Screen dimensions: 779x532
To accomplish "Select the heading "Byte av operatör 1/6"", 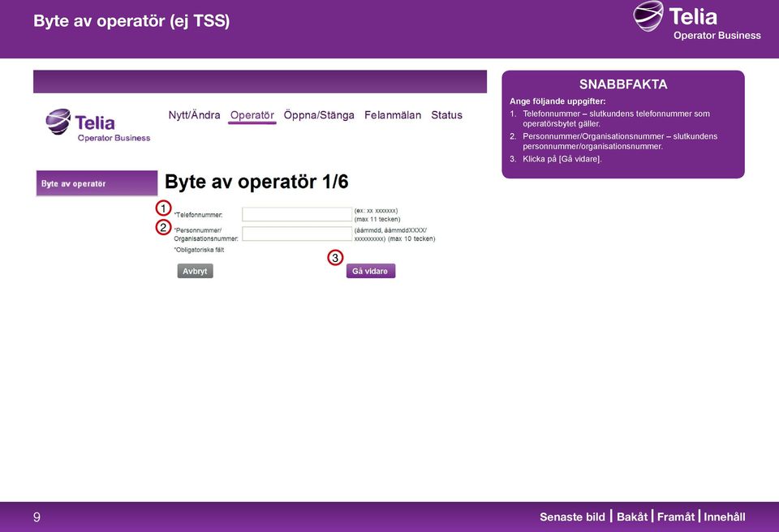I will (256, 182).
